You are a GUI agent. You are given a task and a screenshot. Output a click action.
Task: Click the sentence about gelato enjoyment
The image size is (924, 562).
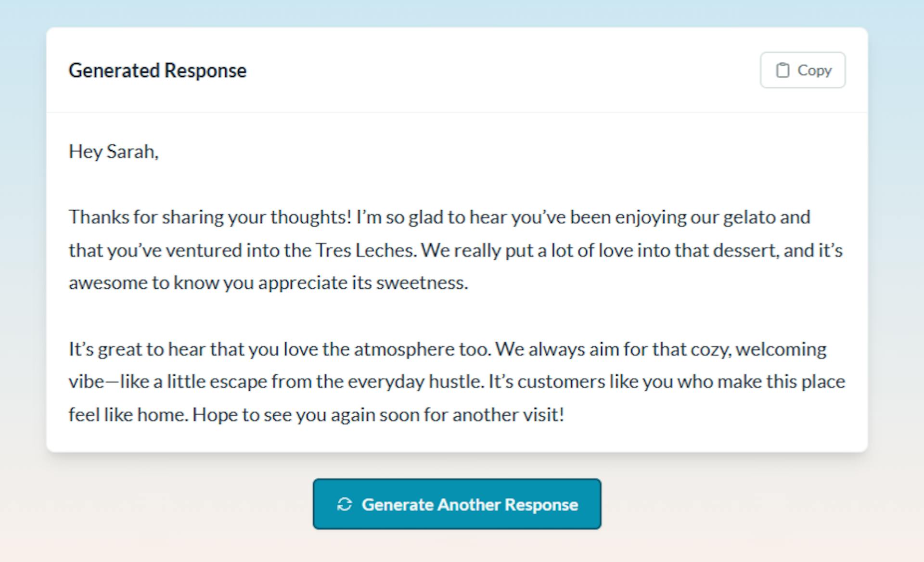pyautogui.click(x=439, y=217)
